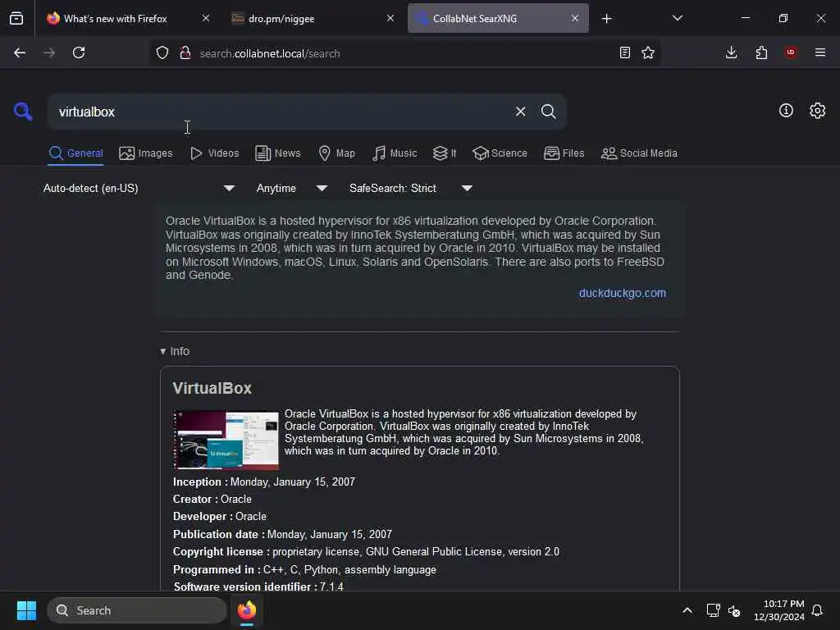Go forward one page in Firefox
Image resolution: width=840 pixels, height=630 pixels.
click(49, 52)
